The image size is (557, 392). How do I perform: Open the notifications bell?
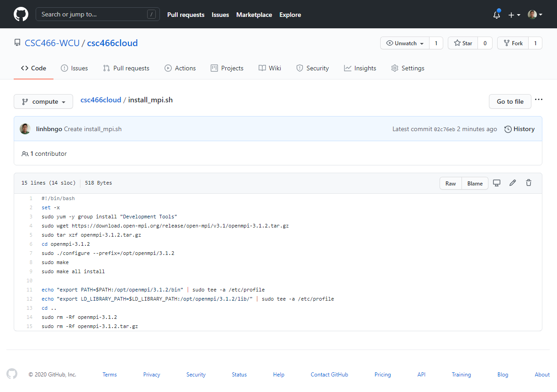click(497, 15)
